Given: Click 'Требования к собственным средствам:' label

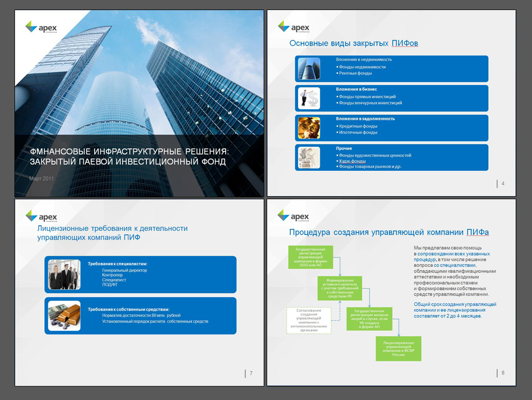Looking at the screenshot, I should click(x=129, y=310).
